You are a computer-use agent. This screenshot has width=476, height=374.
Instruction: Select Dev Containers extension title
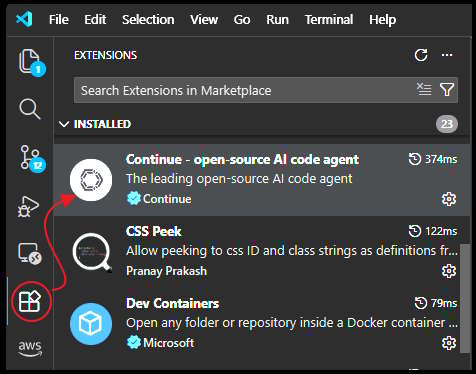tap(172, 303)
